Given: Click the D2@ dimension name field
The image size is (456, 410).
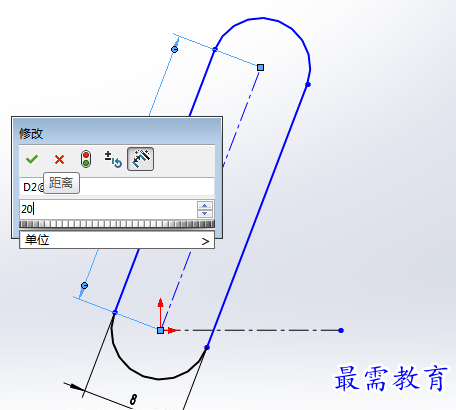Looking at the screenshot, I should 117,186.
